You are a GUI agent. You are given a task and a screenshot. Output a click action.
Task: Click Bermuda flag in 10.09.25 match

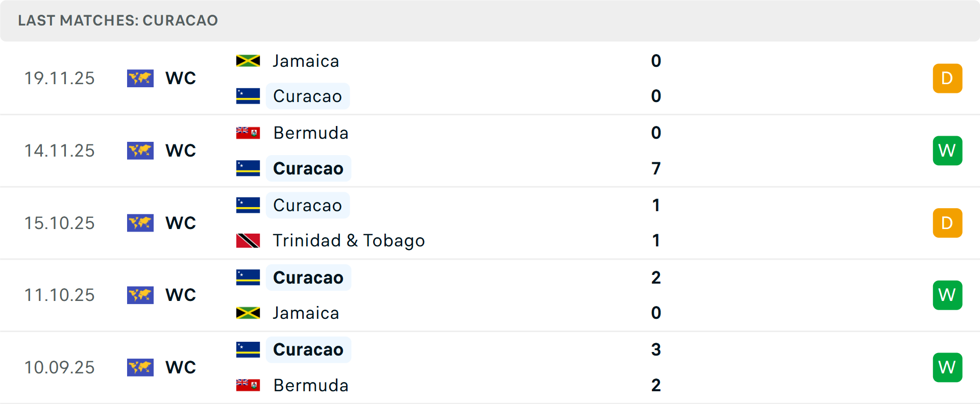pyautogui.click(x=248, y=385)
